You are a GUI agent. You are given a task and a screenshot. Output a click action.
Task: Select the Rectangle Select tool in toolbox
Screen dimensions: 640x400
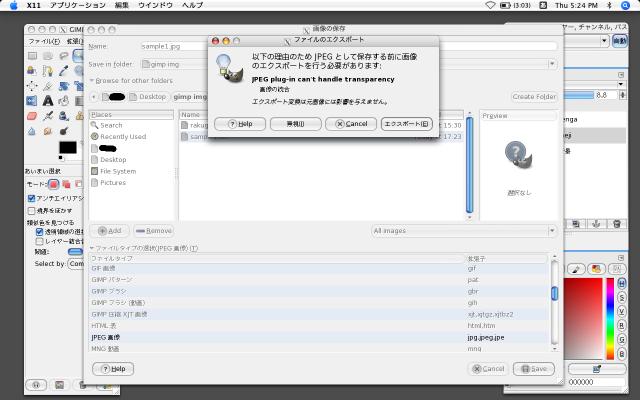click(x=32, y=56)
